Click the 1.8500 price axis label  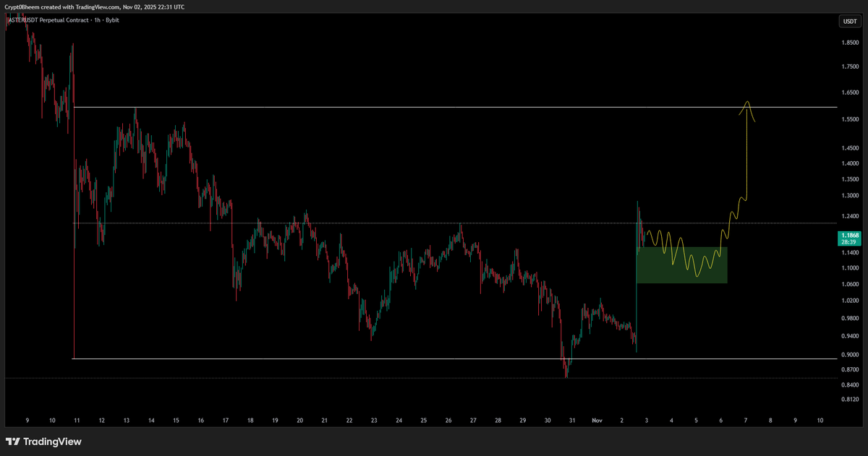[x=850, y=43]
